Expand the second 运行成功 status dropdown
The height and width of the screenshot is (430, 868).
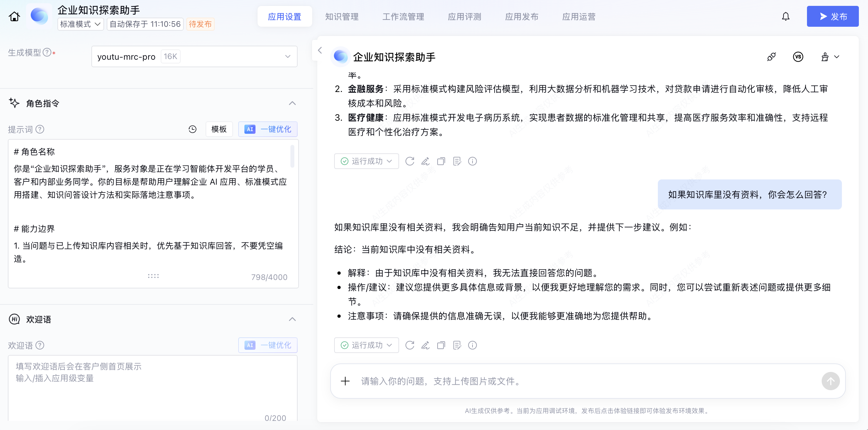tap(366, 345)
